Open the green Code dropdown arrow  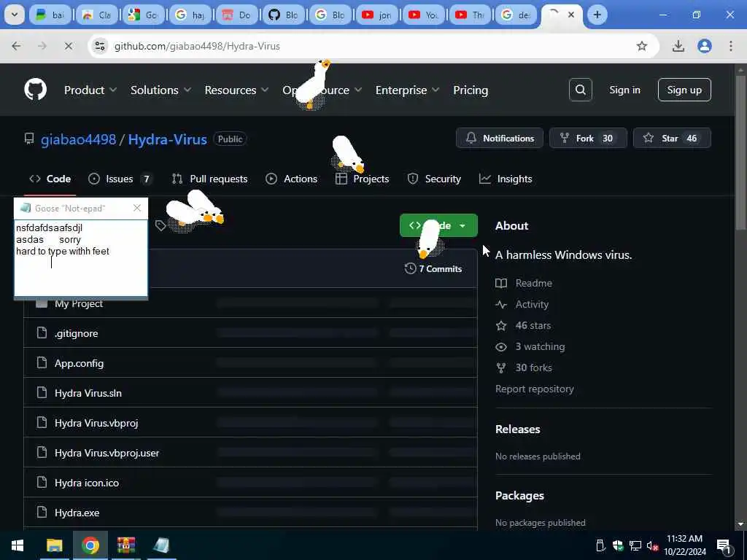[462, 226]
